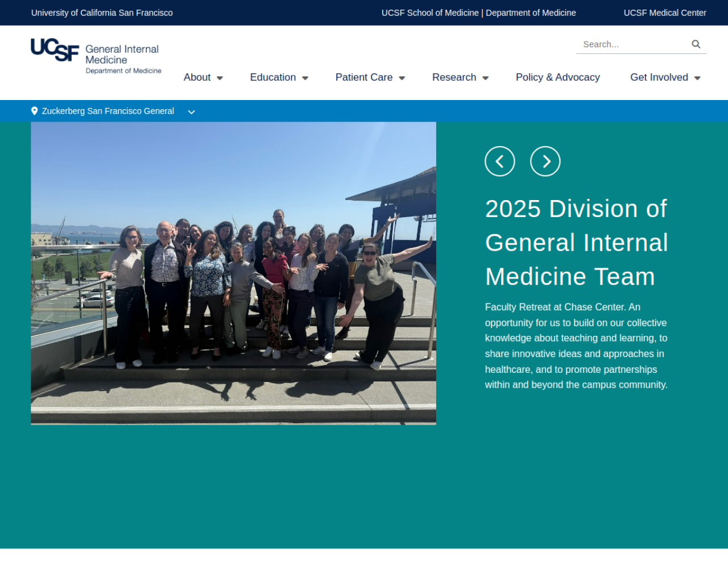Screen dimensions: 728x582
Task: Open the Research dropdown arrow
Action: (x=485, y=78)
